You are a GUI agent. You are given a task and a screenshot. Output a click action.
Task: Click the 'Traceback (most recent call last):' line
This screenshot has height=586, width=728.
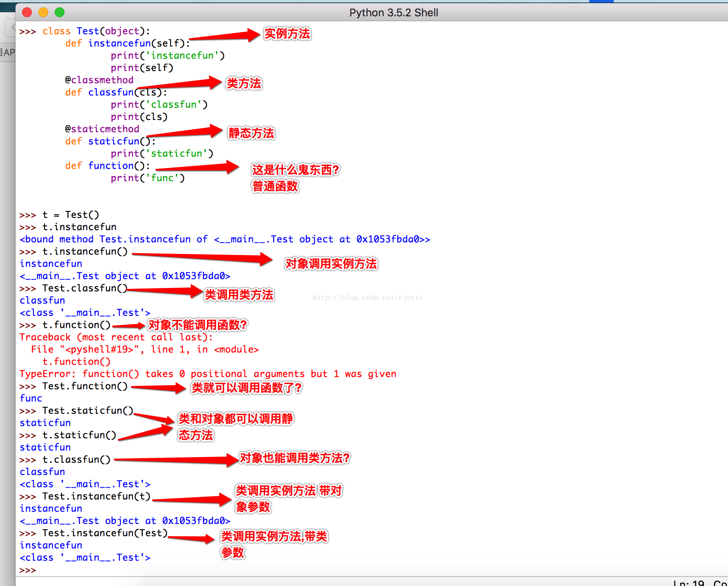click(x=116, y=337)
